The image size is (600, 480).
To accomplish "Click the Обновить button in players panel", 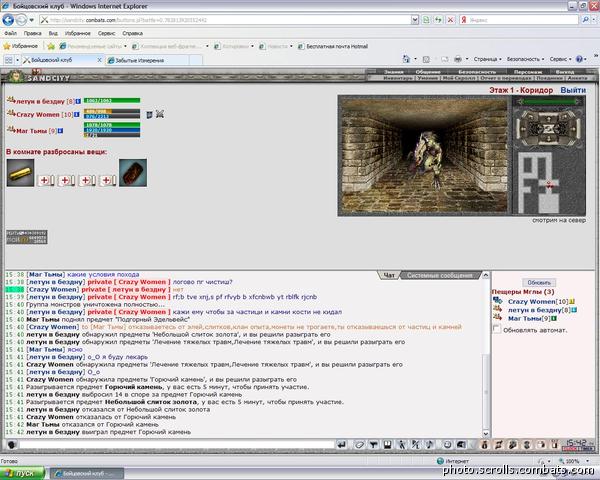I will coord(539,282).
